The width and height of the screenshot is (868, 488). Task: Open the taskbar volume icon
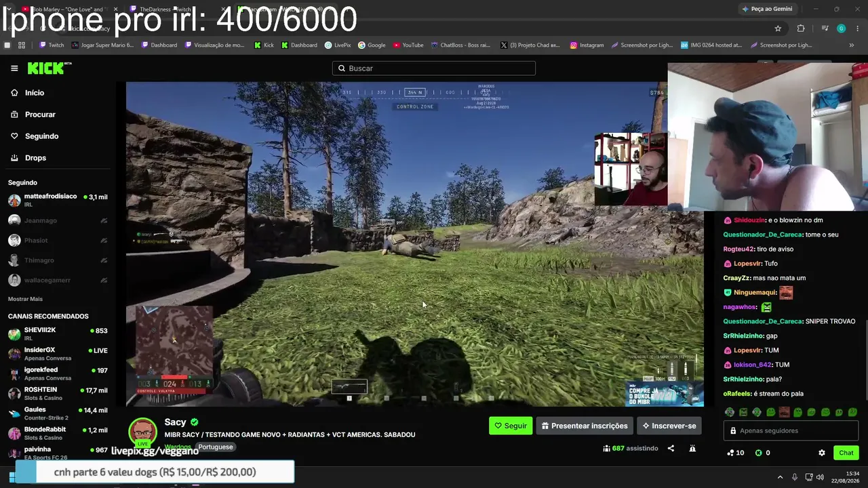(x=820, y=477)
